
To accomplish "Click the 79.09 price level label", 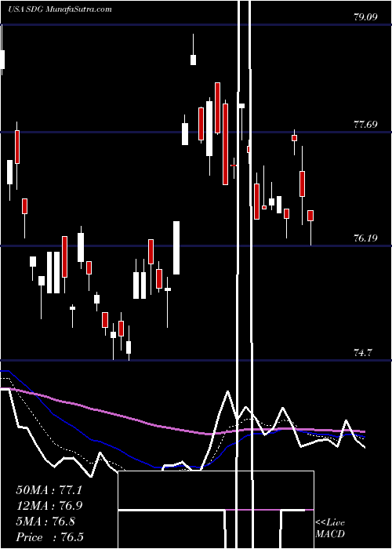I will (366, 16).
